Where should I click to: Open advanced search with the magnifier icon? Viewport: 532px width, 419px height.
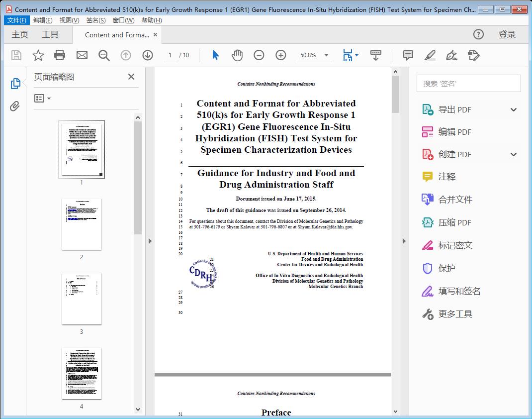[x=104, y=55]
